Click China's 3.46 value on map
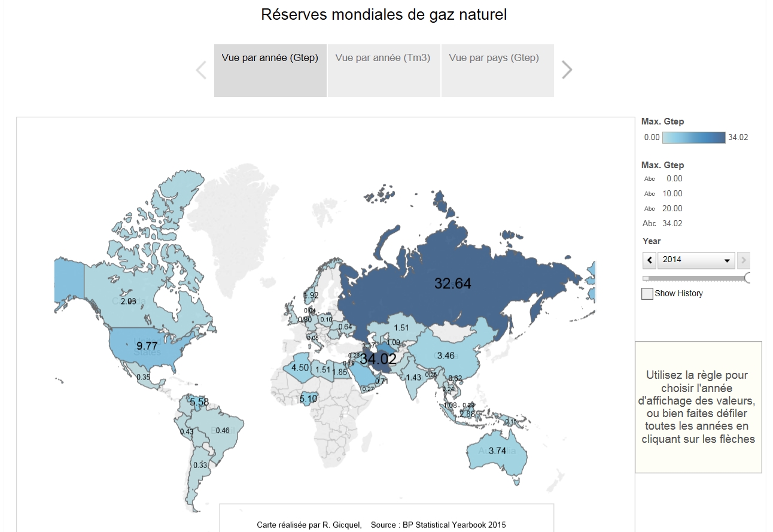The width and height of the screenshot is (773, 532). (446, 355)
